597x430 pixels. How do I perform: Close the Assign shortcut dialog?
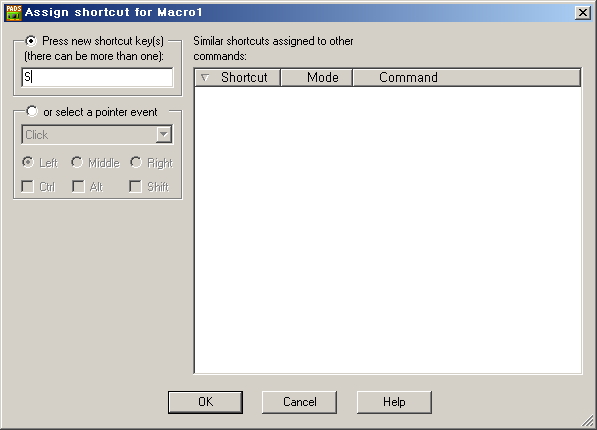click(583, 13)
